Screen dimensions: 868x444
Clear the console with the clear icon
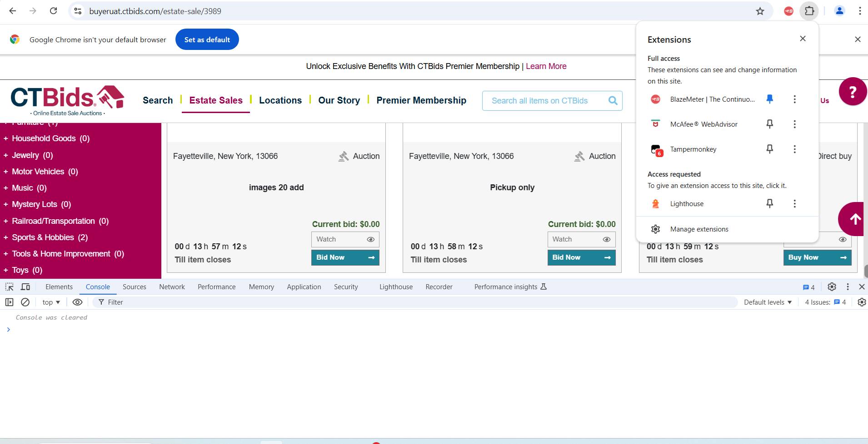(25, 302)
